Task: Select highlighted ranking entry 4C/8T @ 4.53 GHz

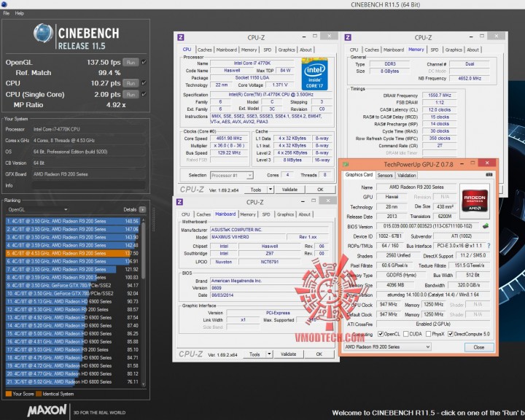Action: click(72, 253)
